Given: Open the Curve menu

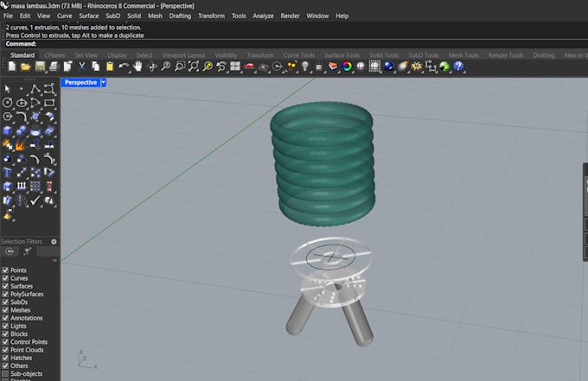Looking at the screenshot, I should pos(65,16).
